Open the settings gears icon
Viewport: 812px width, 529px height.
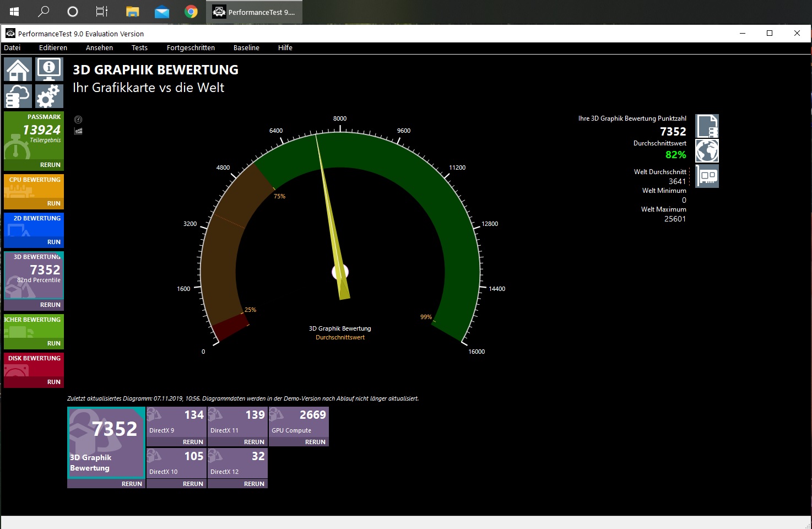click(x=50, y=96)
